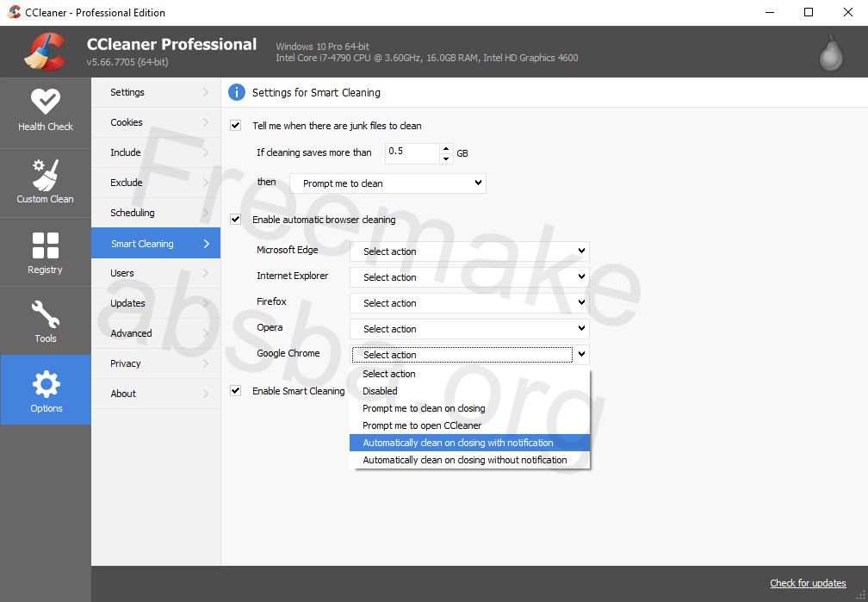Screen dimensions: 868x602
Task: Toggle 'Enable Smart Cleaning' checkbox
Action: coord(235,390)
